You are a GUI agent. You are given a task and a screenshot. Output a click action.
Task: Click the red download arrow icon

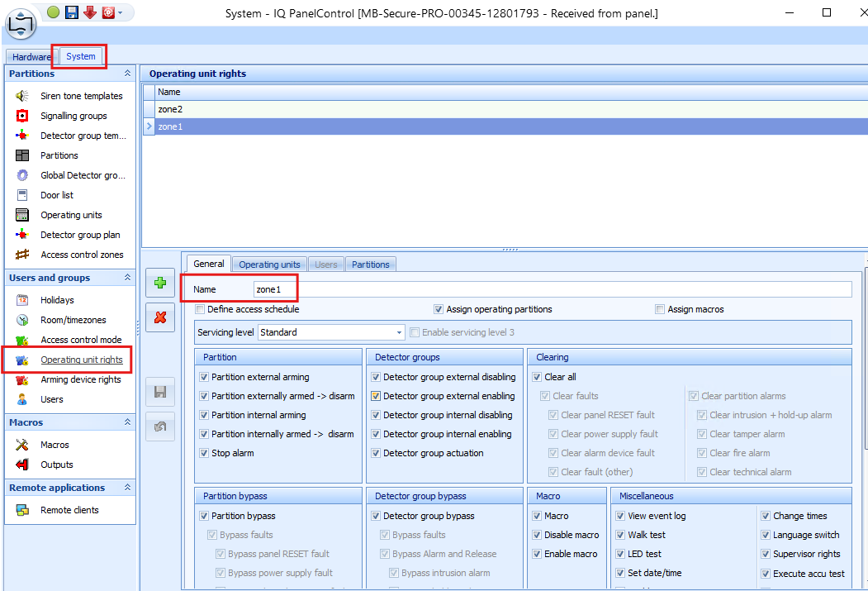pyautogui.click(x=90, y=12)
